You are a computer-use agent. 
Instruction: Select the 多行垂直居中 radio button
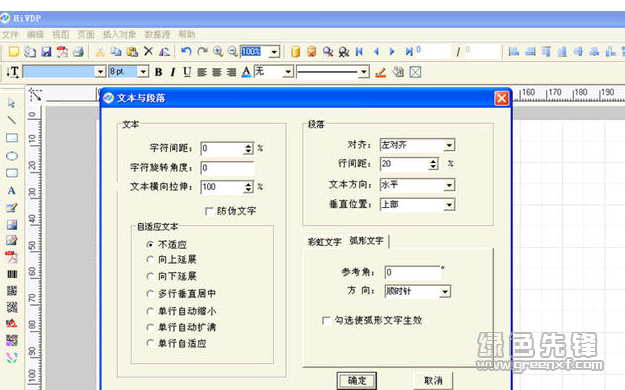[x=150, y=294]
